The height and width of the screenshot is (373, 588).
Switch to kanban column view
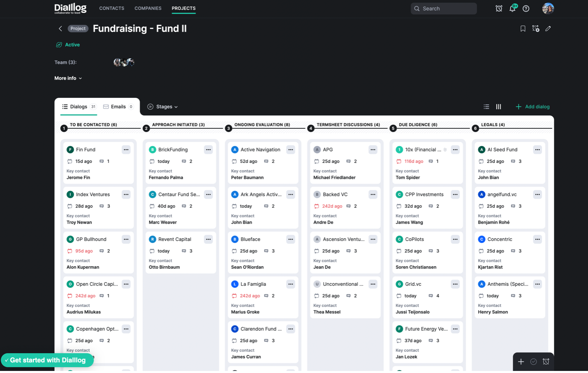[x=498, y=107]
